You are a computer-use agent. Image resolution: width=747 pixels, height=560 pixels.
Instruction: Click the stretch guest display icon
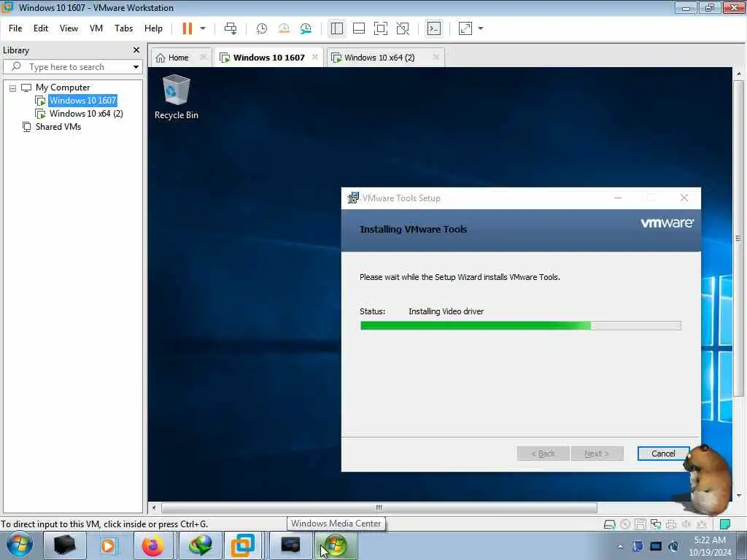(465, 28)
